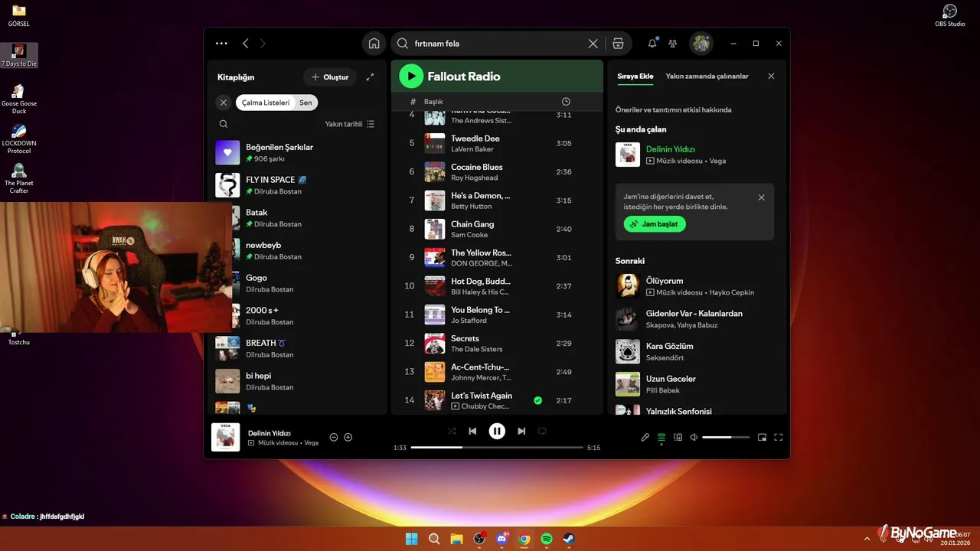Remove current song with minus icon
Viewport: 980px width, 551px height.
coord(334,437)
